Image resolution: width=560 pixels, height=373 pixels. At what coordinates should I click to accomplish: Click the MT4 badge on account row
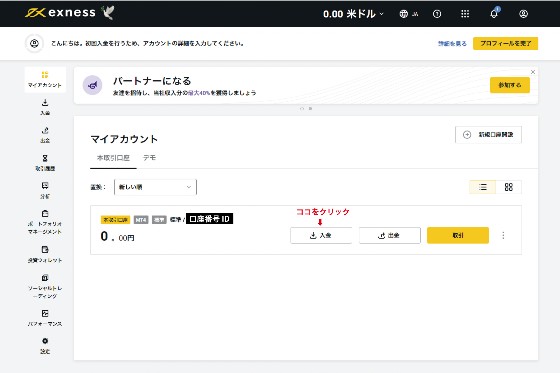(x=141, y=220)
